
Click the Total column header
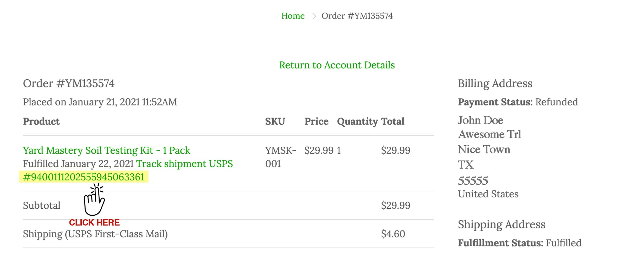(392, 121)
